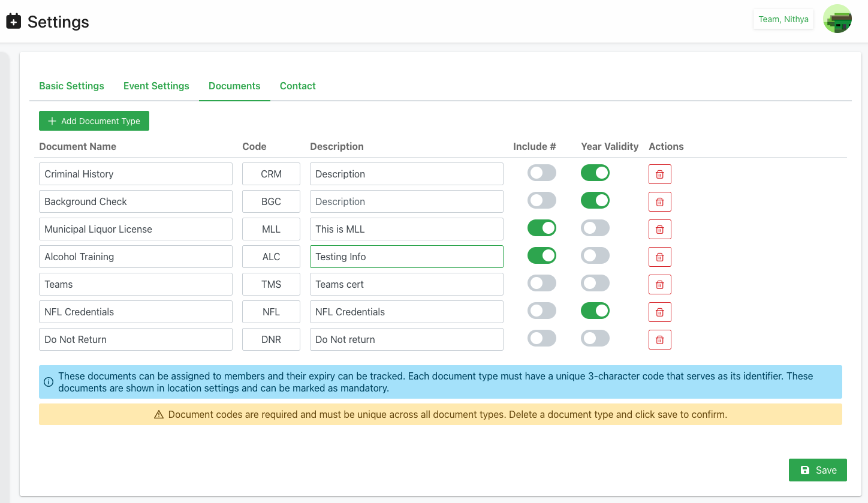Click trash icon for Background Check row
This screenshot has width=868, height=503.
[659, 201]
